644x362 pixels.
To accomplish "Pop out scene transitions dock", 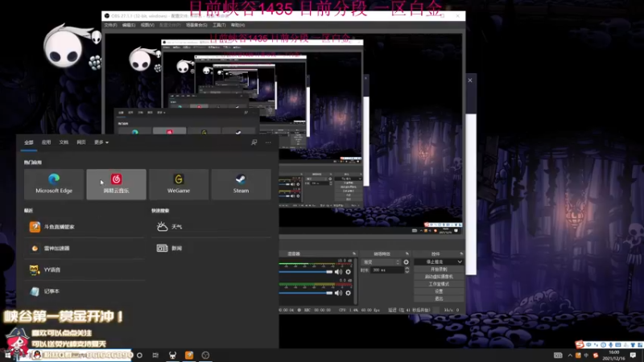I will tap(407, 253).
